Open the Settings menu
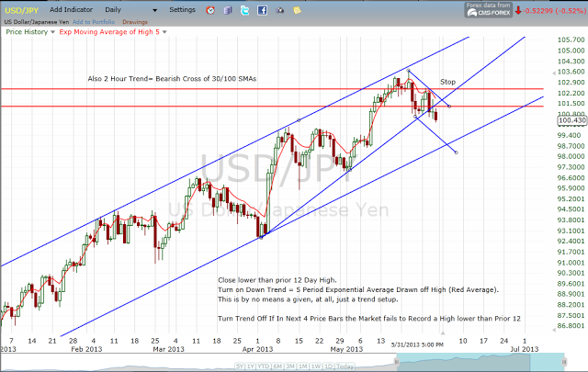 click(182, 10)
